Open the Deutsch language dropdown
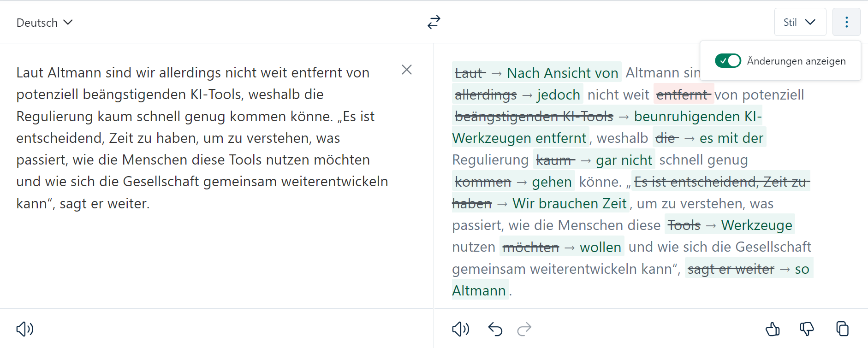Screen dimensions: 868x348 pyautogui.click(x=45, y=23)
